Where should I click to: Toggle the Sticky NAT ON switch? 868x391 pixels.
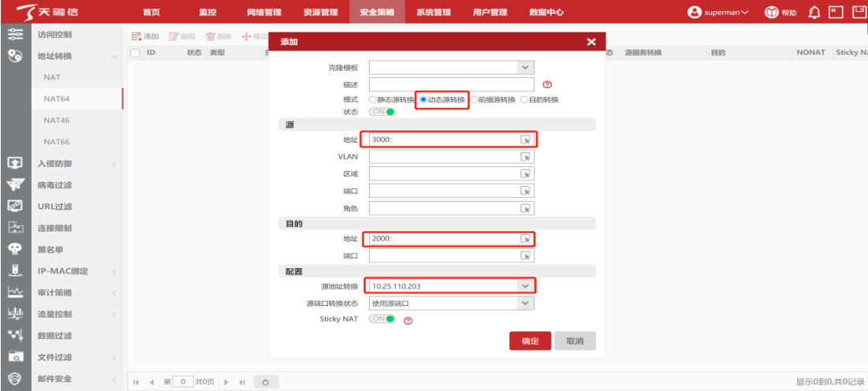382,319
